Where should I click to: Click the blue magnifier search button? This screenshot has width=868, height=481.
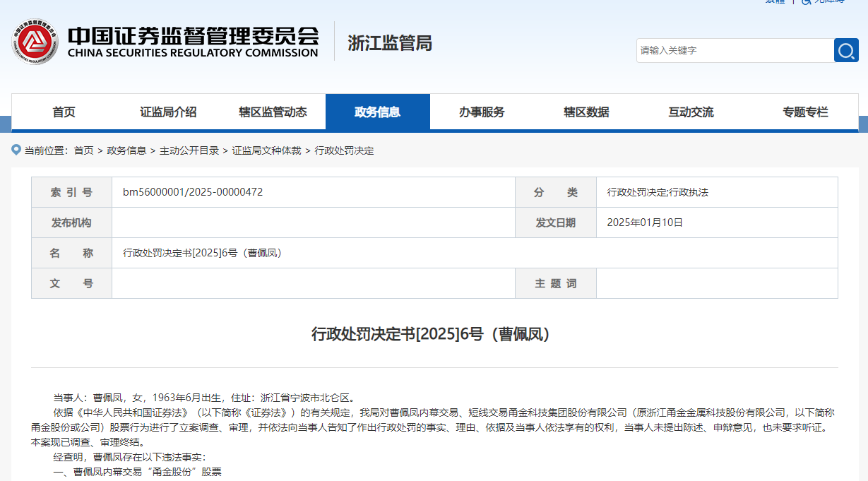[x=846, y=50]
